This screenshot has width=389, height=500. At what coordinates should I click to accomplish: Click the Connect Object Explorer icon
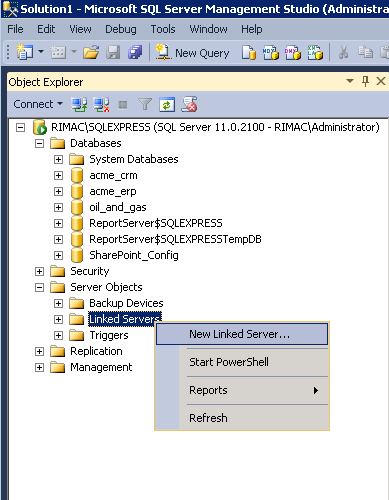pyautogui.click(x=79, y=105)
